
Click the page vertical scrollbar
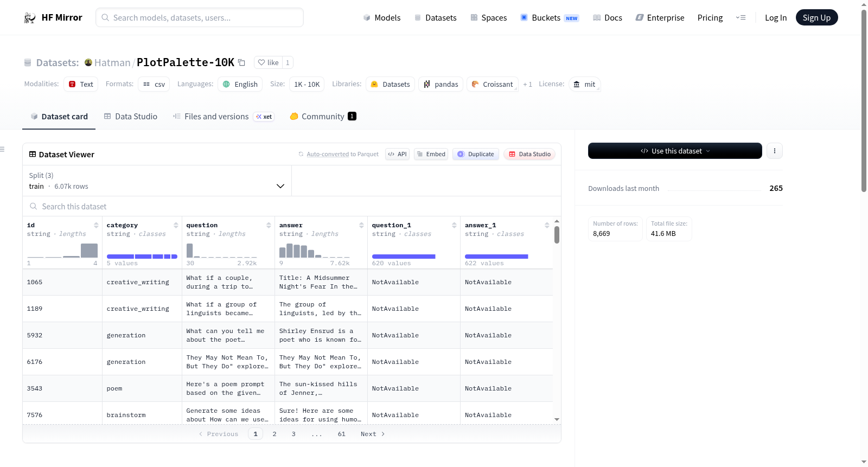pyautogui.click(x=864, y=100)
